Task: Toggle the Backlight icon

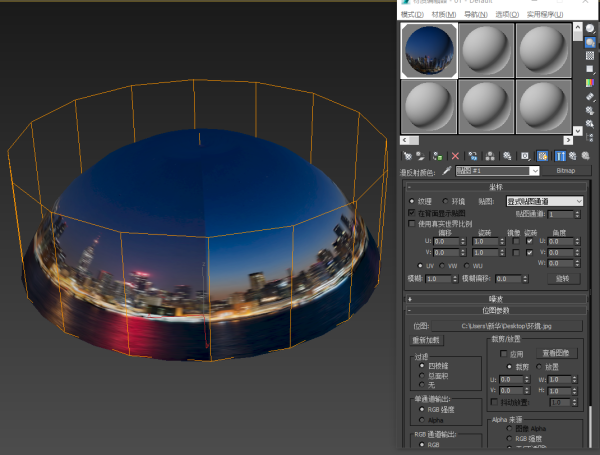Action: coord(590,42)
